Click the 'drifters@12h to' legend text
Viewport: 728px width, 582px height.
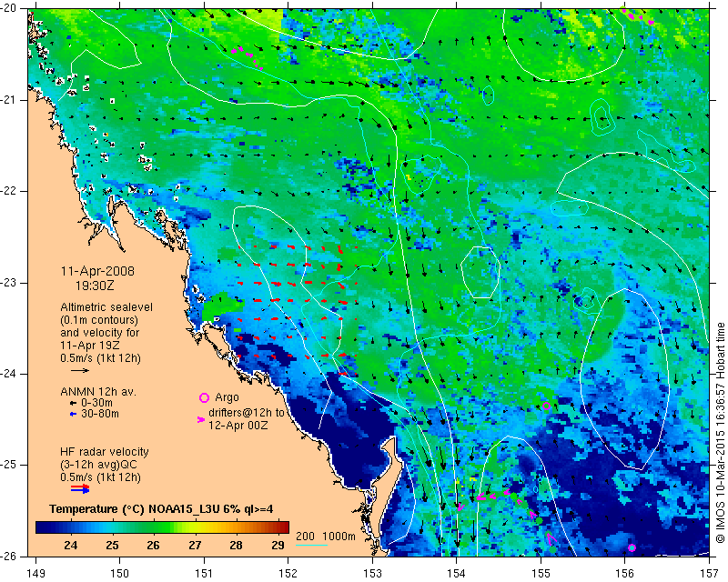click(x=246, y=413)
